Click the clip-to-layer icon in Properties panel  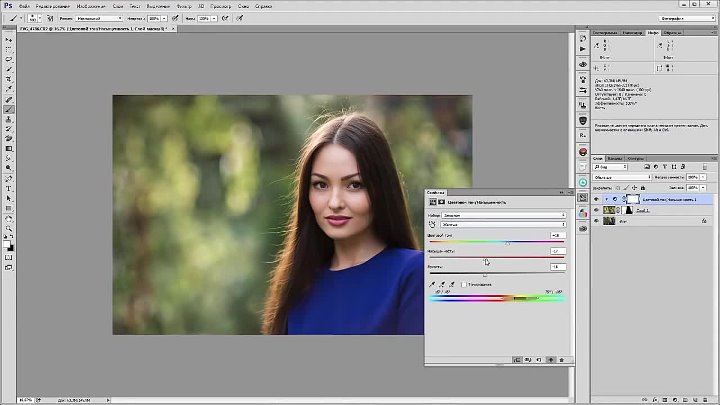point(517,359)
